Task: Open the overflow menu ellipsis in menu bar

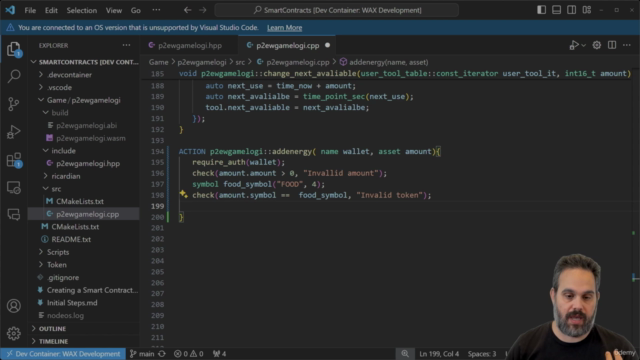Action: [156, 10]
